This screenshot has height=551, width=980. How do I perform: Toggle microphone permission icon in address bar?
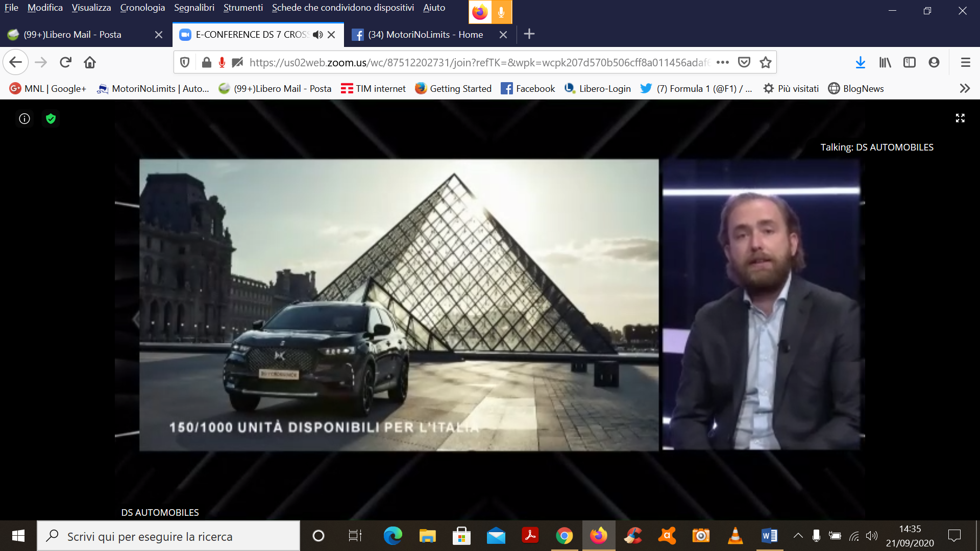tap(222, 62)
